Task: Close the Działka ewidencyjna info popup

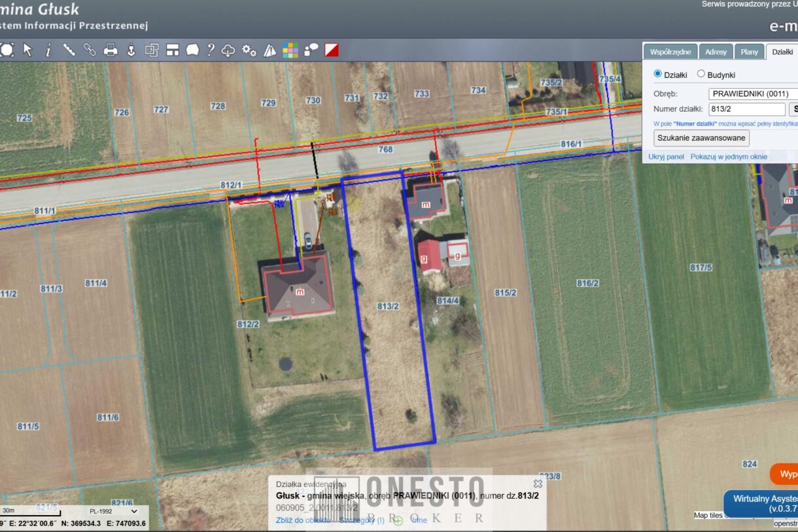Action: (538, 484)
